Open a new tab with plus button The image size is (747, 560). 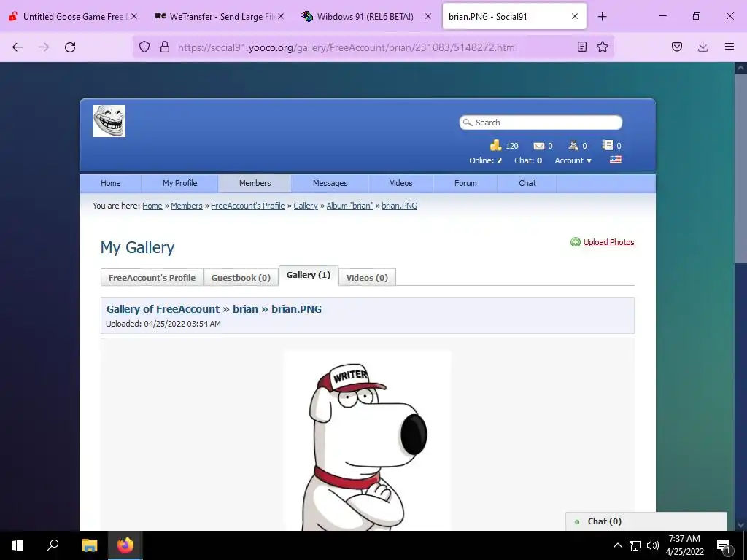(x=602, y=16)
